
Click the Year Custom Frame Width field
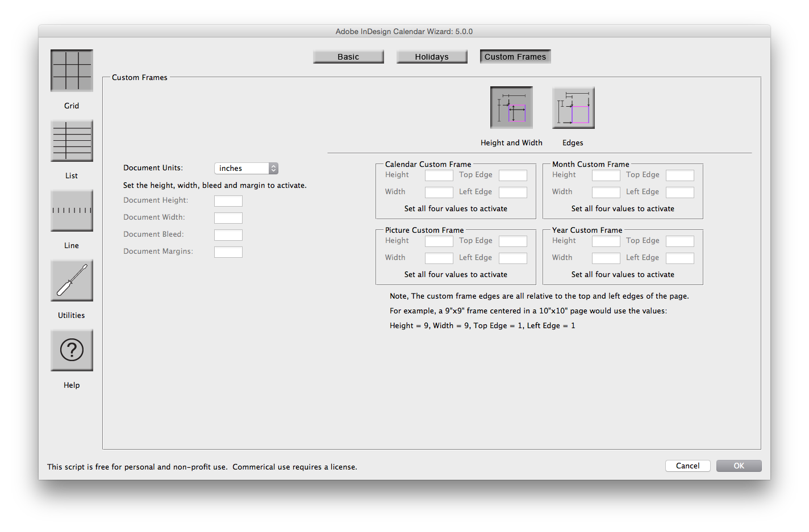[x=606, y=258]
